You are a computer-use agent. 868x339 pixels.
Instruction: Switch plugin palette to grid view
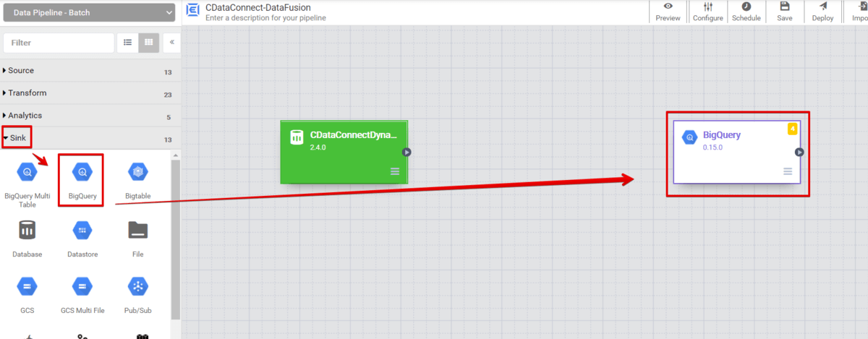tap(149, 43)
